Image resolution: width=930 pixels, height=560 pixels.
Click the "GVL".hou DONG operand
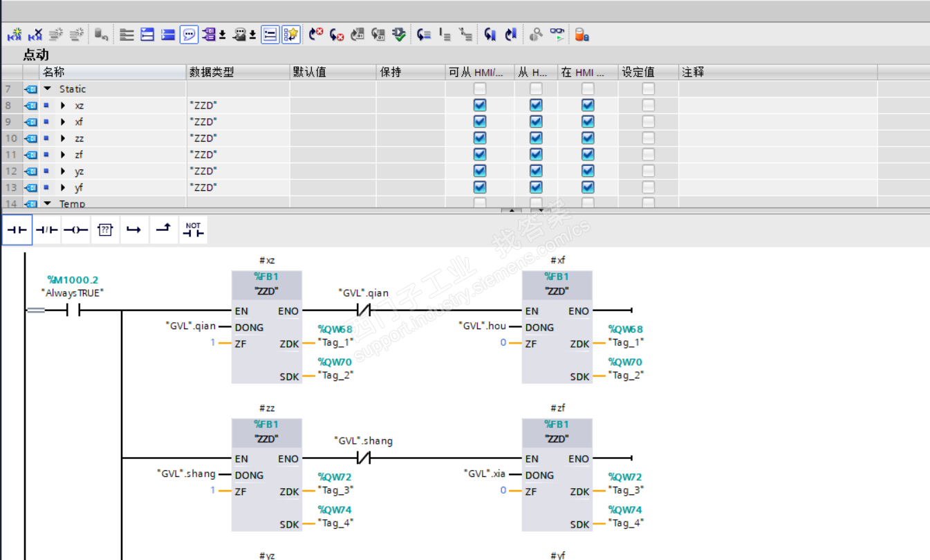[x=482, y=326]
